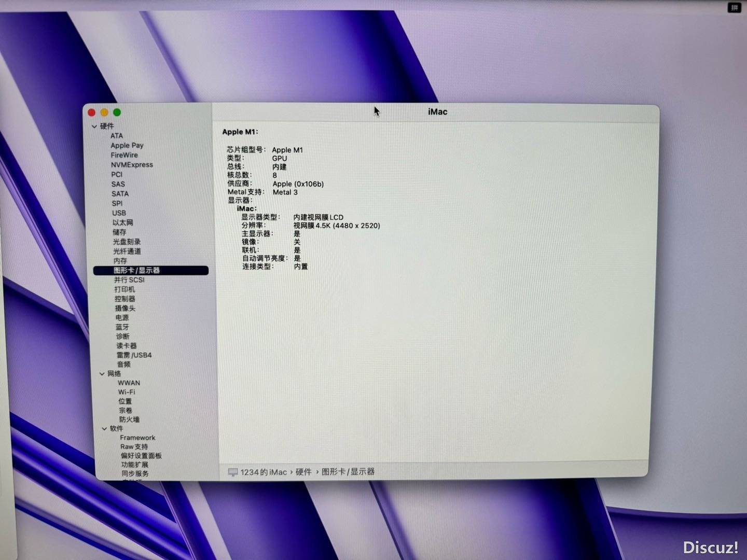747x560 pixels.
Task: Select SAS in the sidebar
Action: 118,184
